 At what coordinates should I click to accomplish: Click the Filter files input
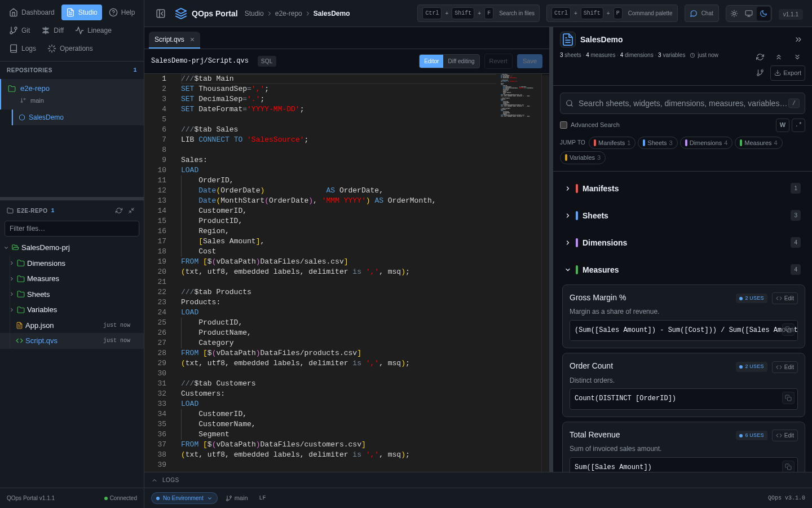pyautogui.click(x=72, y=229)
